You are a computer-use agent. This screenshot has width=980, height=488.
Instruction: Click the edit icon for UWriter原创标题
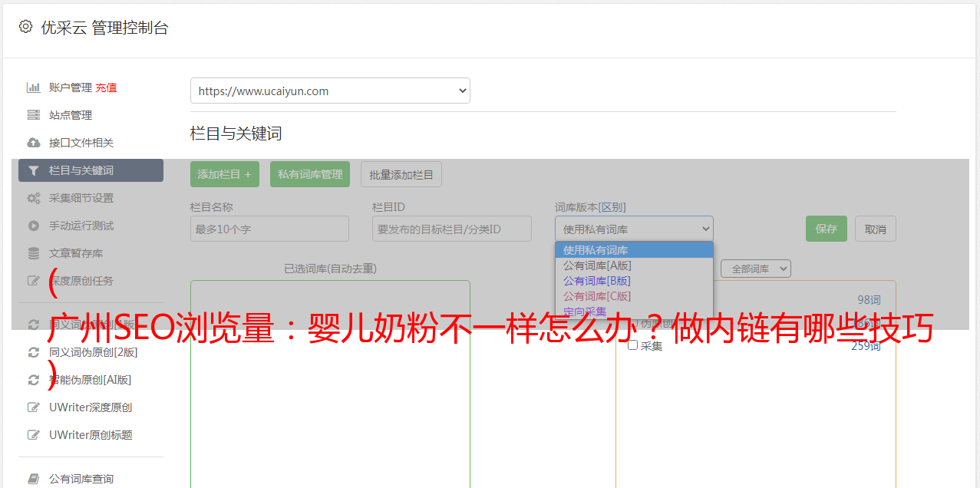[x=34, y=435]
